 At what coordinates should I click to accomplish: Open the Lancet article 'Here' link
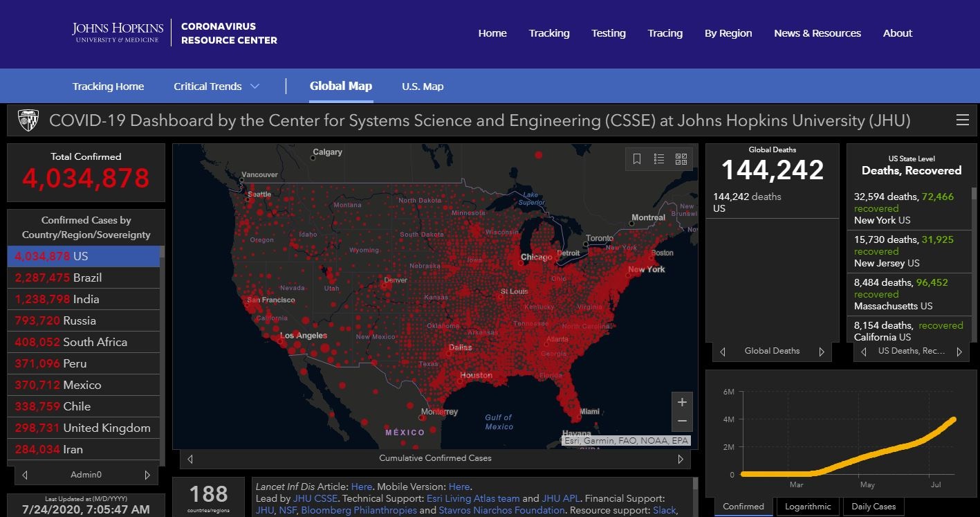click(362, 487)
